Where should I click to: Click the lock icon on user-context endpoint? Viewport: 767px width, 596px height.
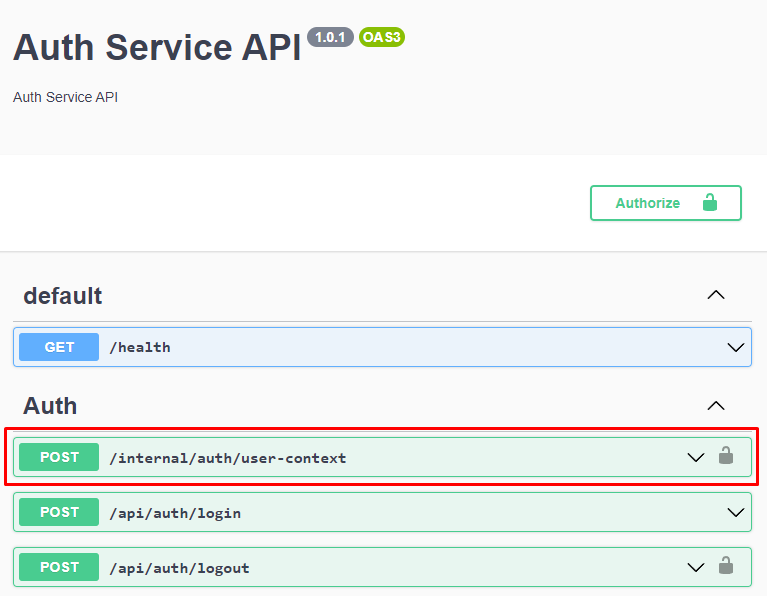726,457
